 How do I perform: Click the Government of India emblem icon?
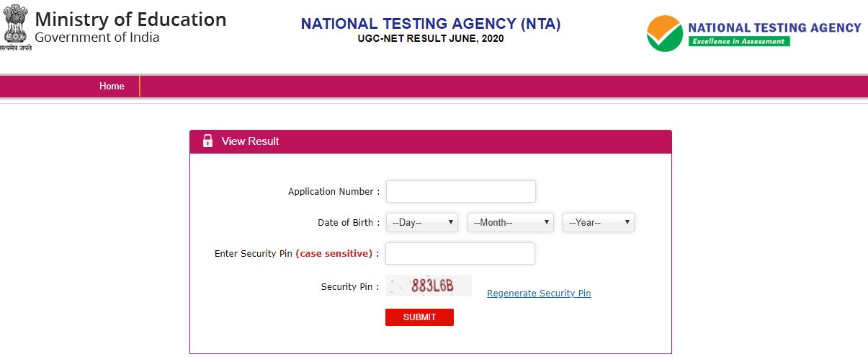coord(15,27)
